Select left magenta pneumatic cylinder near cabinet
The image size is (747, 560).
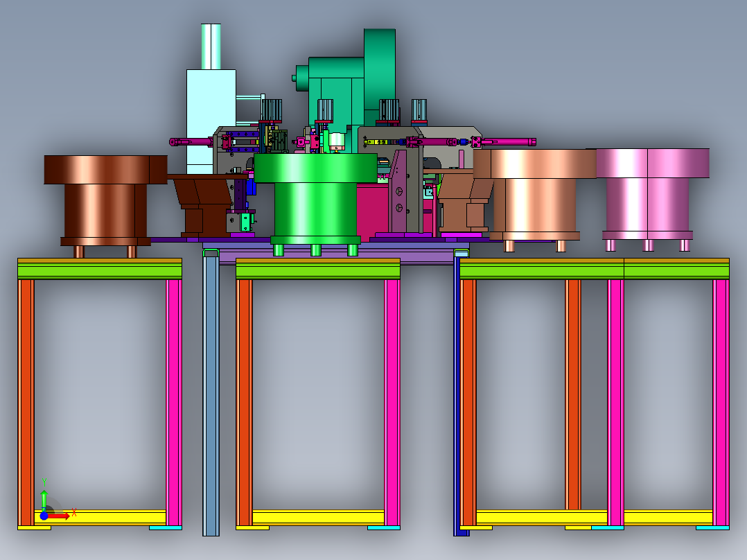(191, 141)
